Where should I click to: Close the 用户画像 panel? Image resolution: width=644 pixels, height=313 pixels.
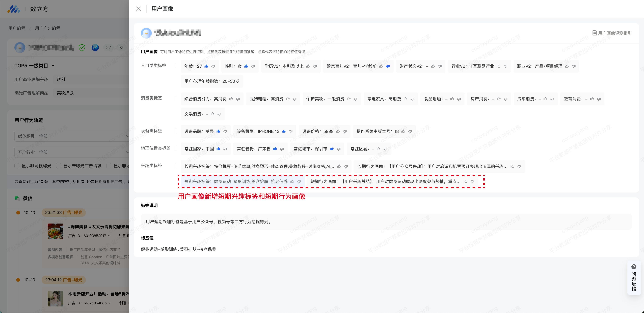coord(139,9)
